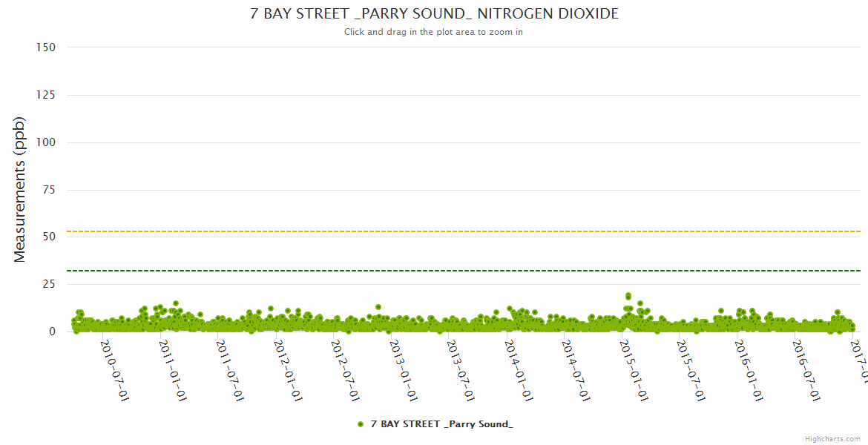Image resolution: width=868 pixels, height=445 pixels.
Task: Click the 'Click and drag' subtitle text
Action: (434, 32)
